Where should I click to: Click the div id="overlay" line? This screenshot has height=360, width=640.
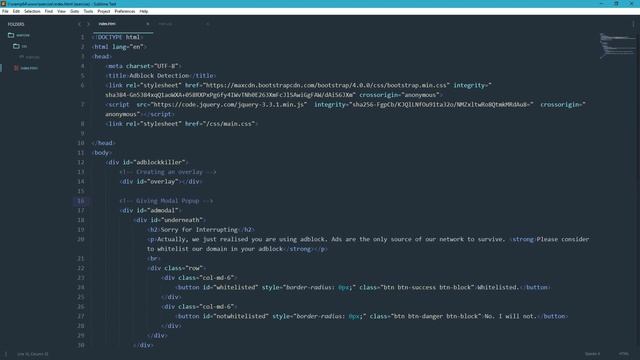[x=161, y=182]
